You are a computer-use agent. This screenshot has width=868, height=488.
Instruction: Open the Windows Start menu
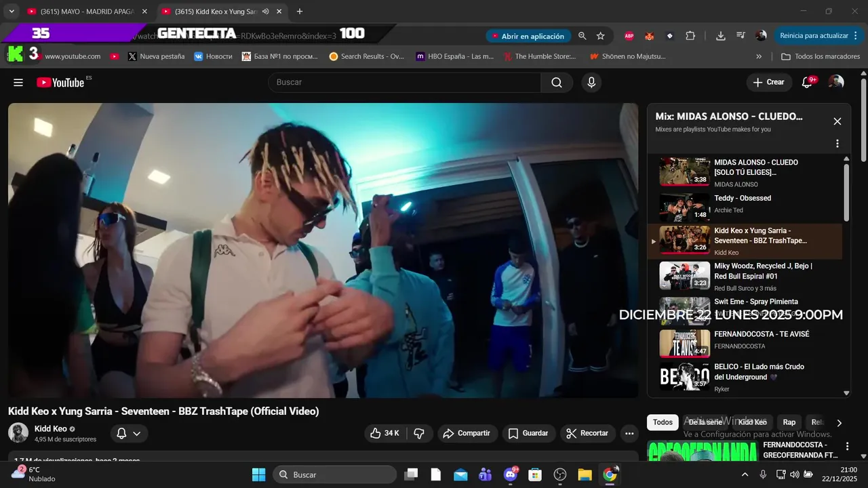[259, 474]
